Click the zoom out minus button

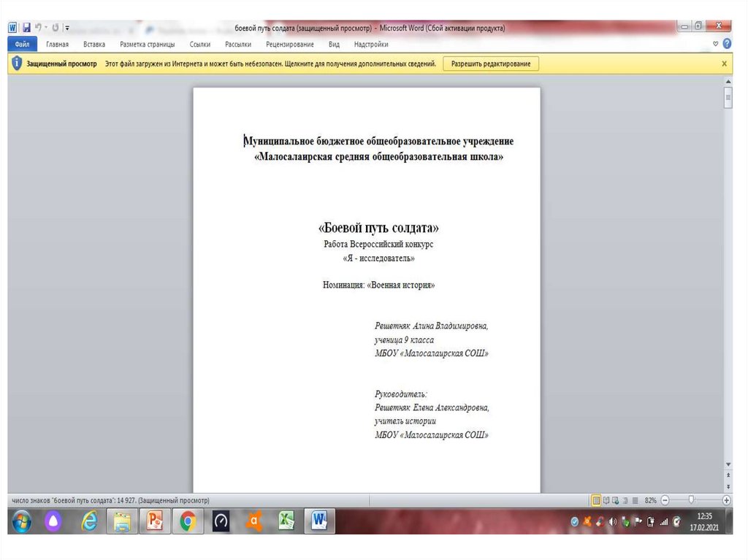tap(665, 500)
